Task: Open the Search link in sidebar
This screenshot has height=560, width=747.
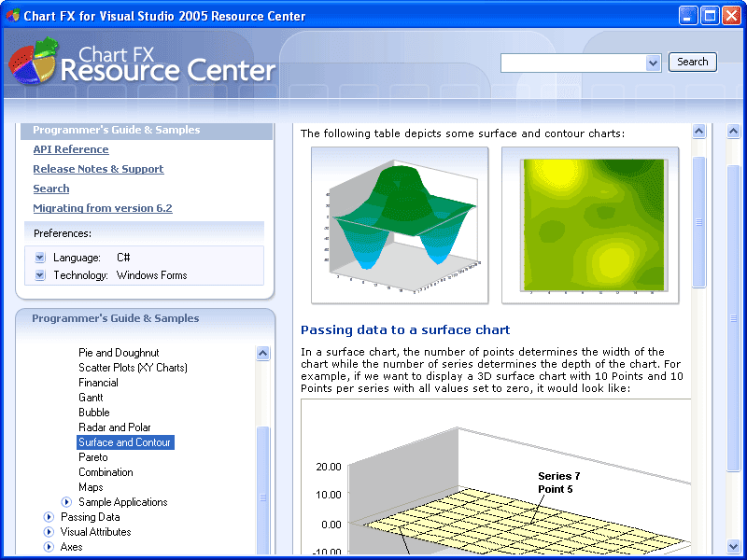Action: coord(51,189)
